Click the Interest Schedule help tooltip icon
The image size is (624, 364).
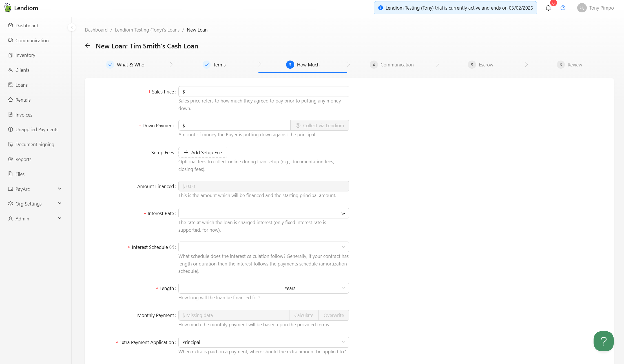pyautogui.click(x=172, y=247)
